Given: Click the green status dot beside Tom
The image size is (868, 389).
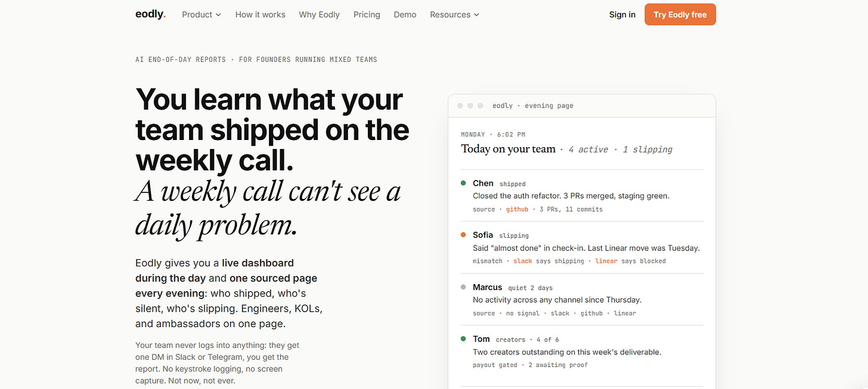Looking at the screenshot, I should (463, 338).
